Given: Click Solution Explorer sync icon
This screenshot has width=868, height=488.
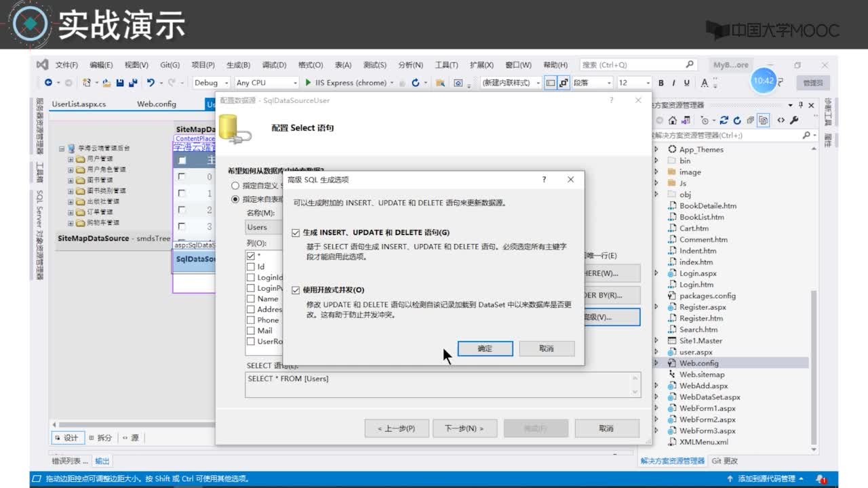Looking at the screenshot, I should 724,120.
